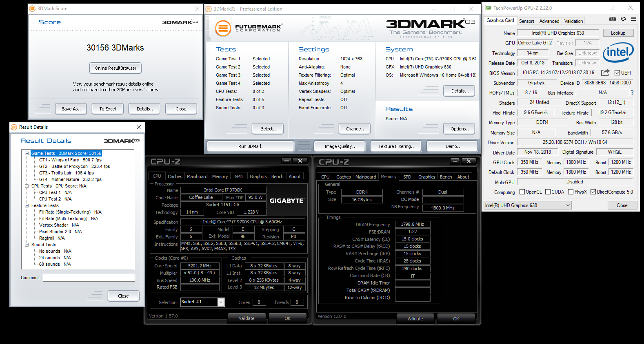The height and width of the screenshot is (344, 644).
Task: Open Bench tab in left CPU-Z window
Action: 277,176
